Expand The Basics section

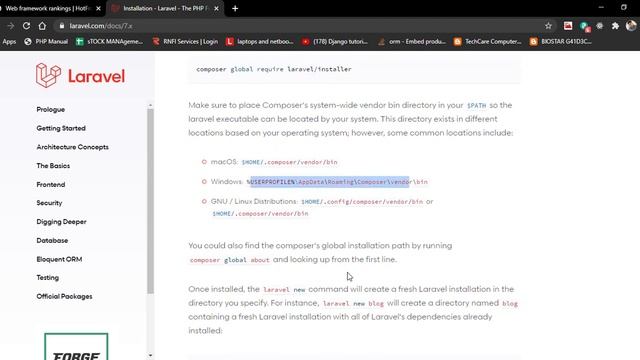click(53, 166)
